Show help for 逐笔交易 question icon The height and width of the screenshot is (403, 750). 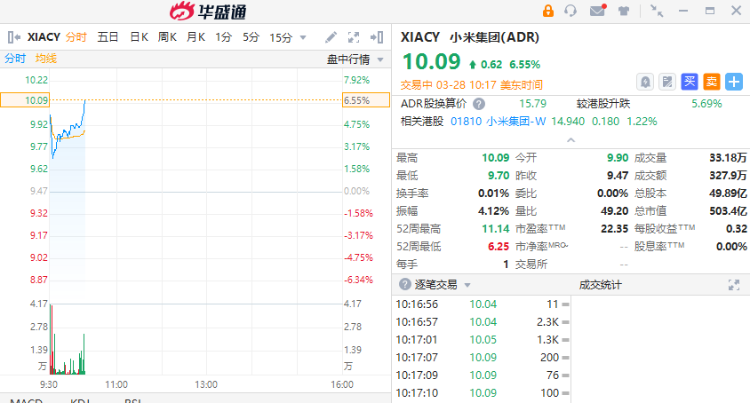point(405,284)
